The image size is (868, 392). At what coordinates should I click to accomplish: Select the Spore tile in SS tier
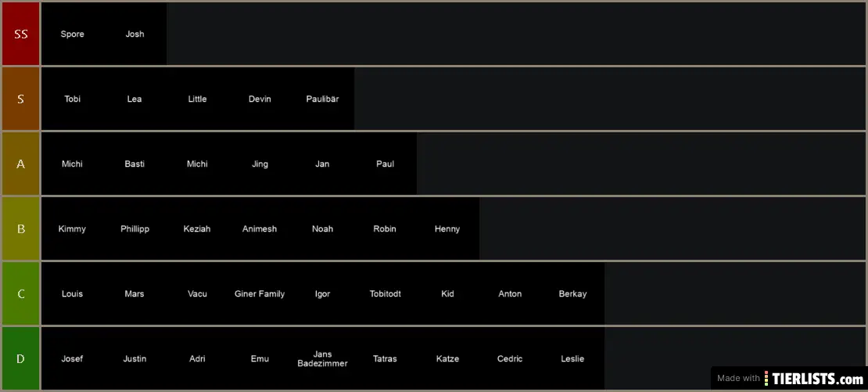[x=73, y=34]
